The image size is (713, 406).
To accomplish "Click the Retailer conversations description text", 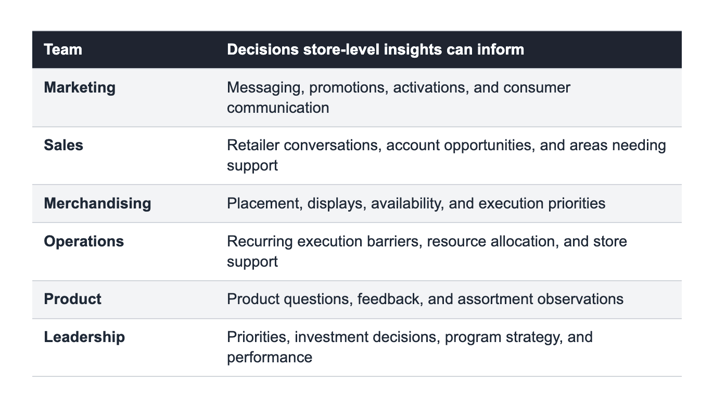I will [446, 155].
